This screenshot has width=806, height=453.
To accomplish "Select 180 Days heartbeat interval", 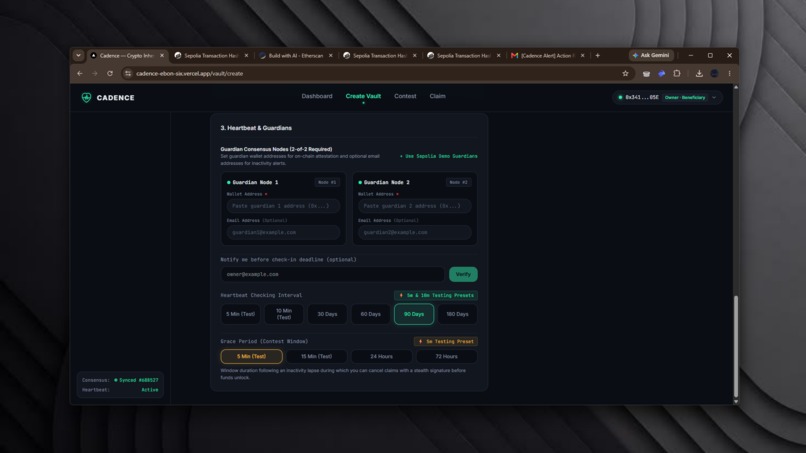I will pos(457,314).
